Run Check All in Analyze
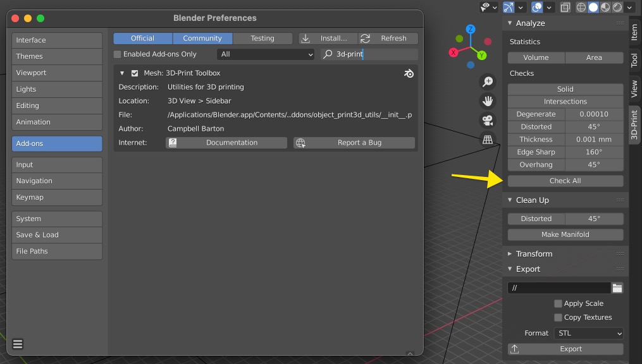This screenshot has width=642, height=364. (x=565, y=181)
